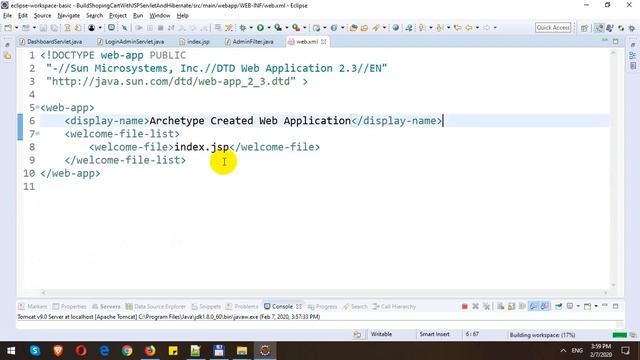Collapse the welcome-file-list element on line 7
Image resolution: width=640 pixels, height=360 pixels.
pos(38,133)
